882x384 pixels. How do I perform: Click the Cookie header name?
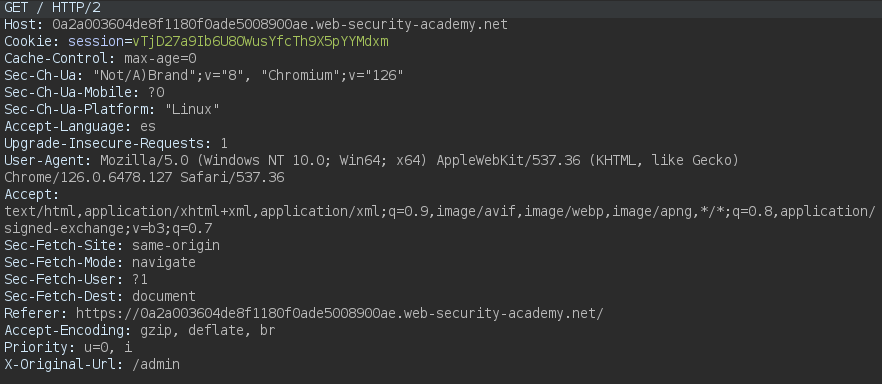32,42
